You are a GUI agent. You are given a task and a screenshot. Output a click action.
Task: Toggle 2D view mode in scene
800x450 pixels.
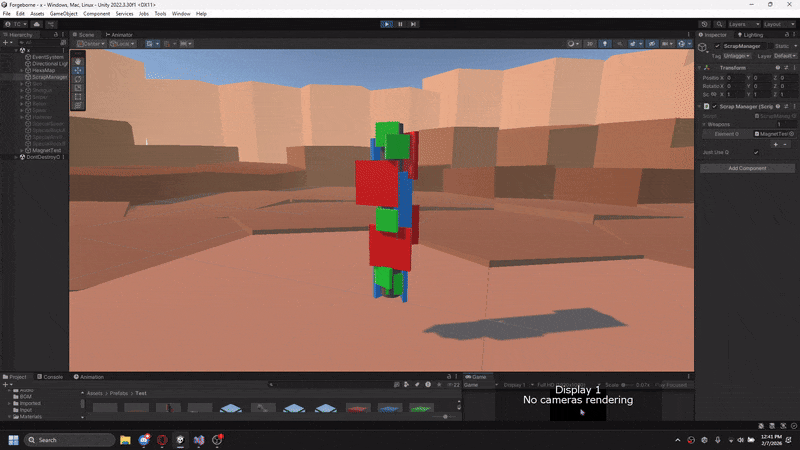coord(590,44)
